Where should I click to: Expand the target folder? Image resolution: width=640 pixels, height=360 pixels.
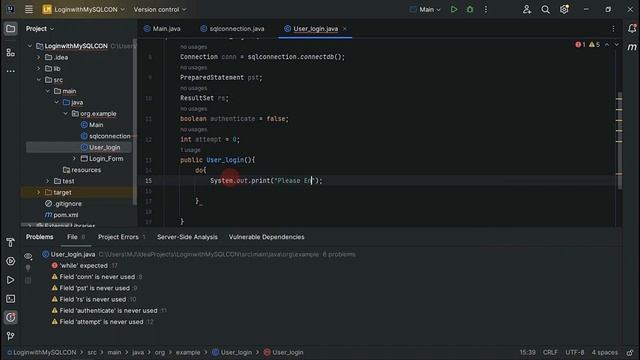[39, 192]
